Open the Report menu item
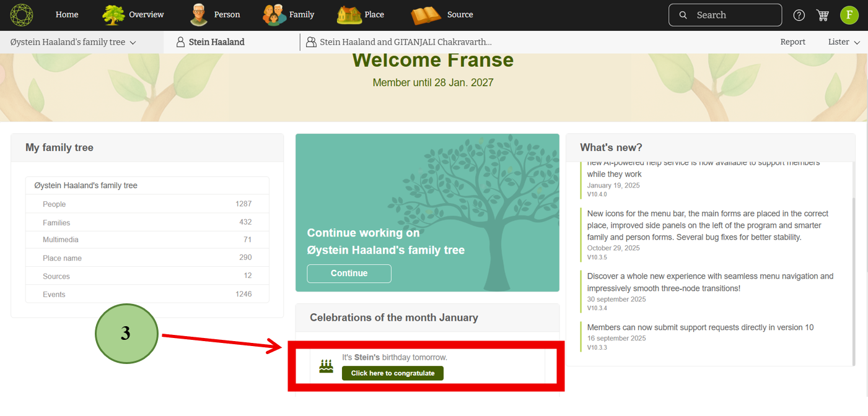This screenshot has height=416, width=868. point(792,42)
